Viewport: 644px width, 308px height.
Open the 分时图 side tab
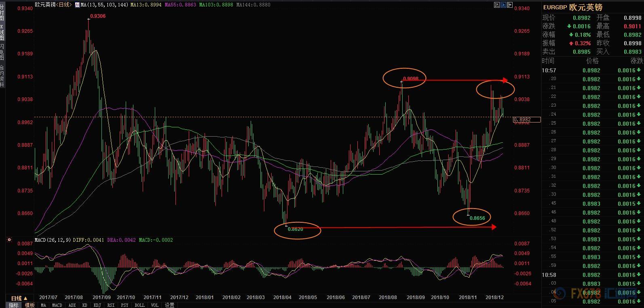coord(2,13)
